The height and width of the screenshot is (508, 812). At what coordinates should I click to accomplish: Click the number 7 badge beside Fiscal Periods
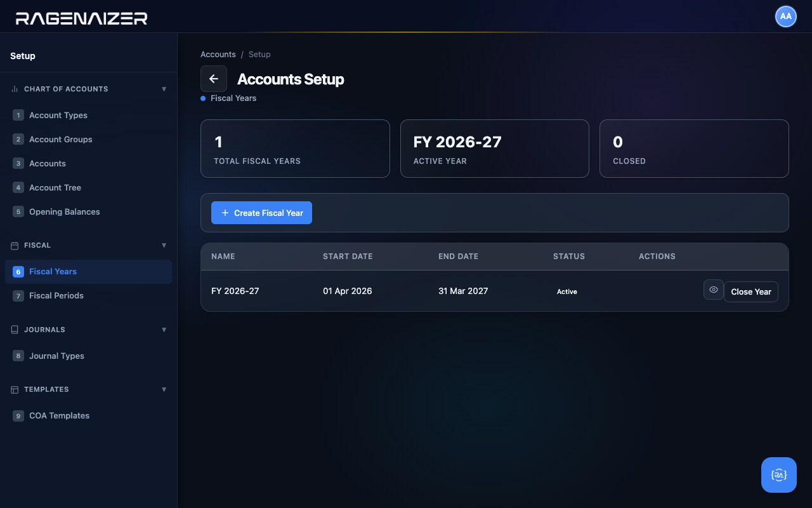coord(18,296)
